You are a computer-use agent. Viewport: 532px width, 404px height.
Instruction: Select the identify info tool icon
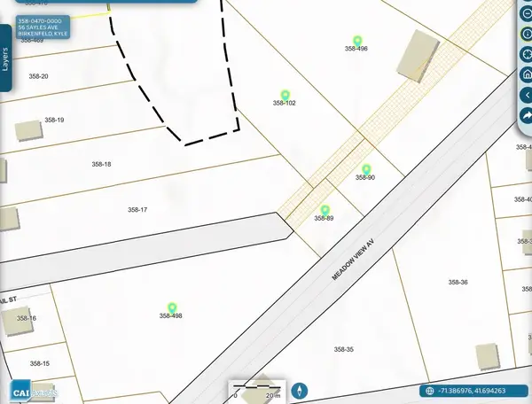[x=526, y=35]
